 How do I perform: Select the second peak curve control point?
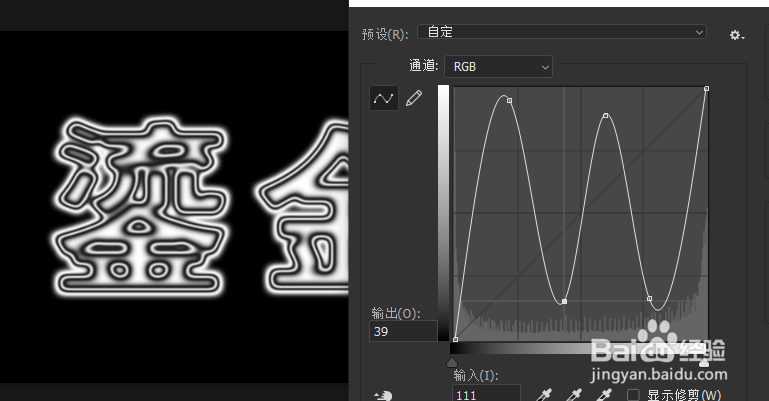click(x=606, y=116)
